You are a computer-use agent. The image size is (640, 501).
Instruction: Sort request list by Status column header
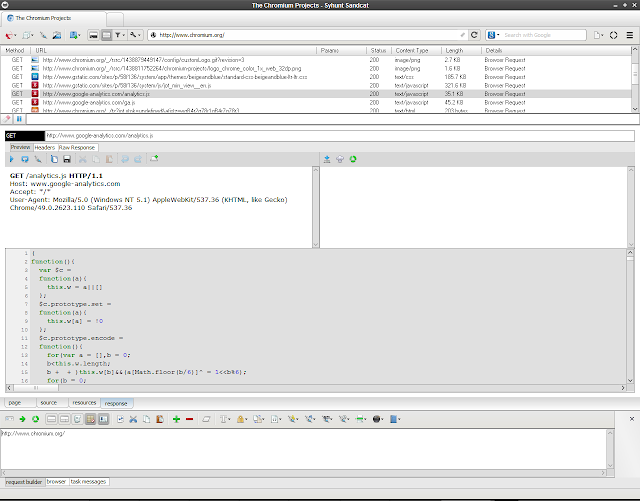378,50
